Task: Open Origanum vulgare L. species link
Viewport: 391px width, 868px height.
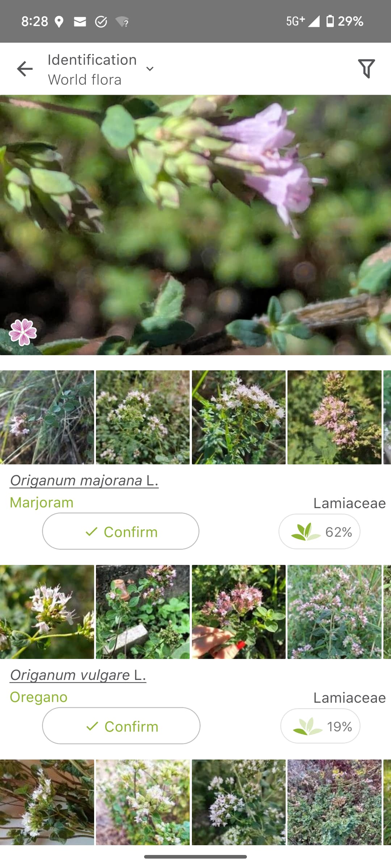Action: tap(78, 675)
